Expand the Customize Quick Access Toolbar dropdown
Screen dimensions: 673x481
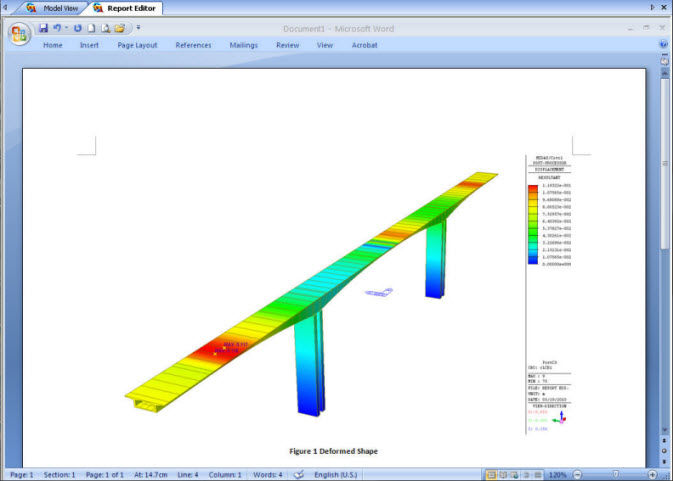(x=138, y=28)
